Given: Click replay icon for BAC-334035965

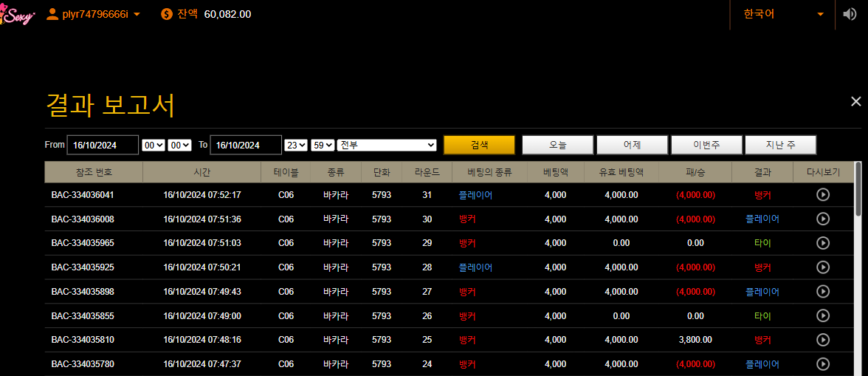Looking at the screenshot, I should [x=823, y=243].
